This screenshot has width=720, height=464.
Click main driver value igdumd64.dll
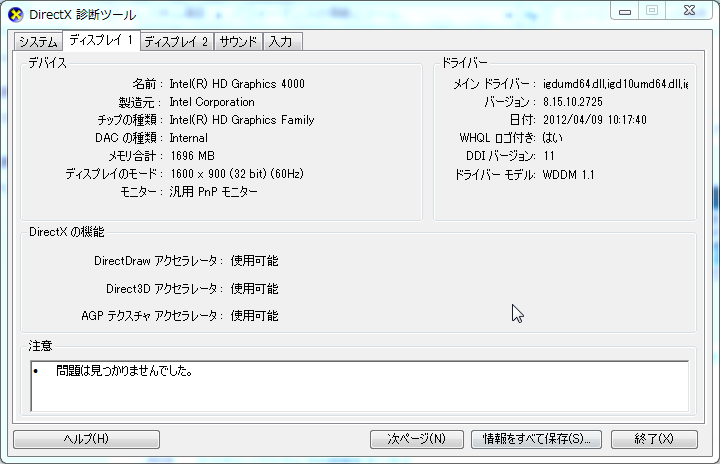pyautogui.click(x=615, y=84)
